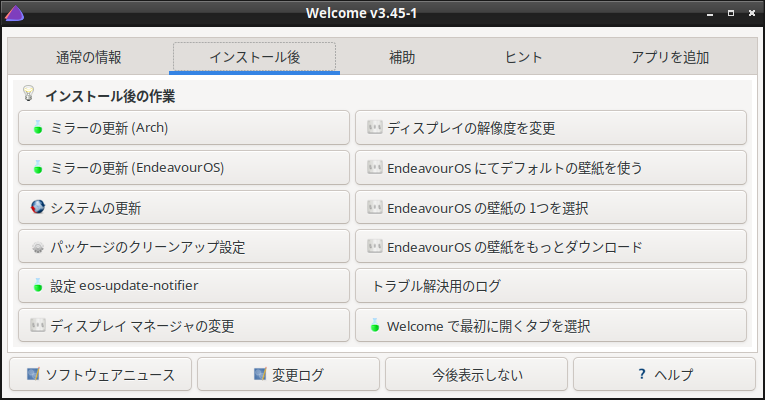Click the インストール後の作業 heading text
765x400 pixels.
110,96
